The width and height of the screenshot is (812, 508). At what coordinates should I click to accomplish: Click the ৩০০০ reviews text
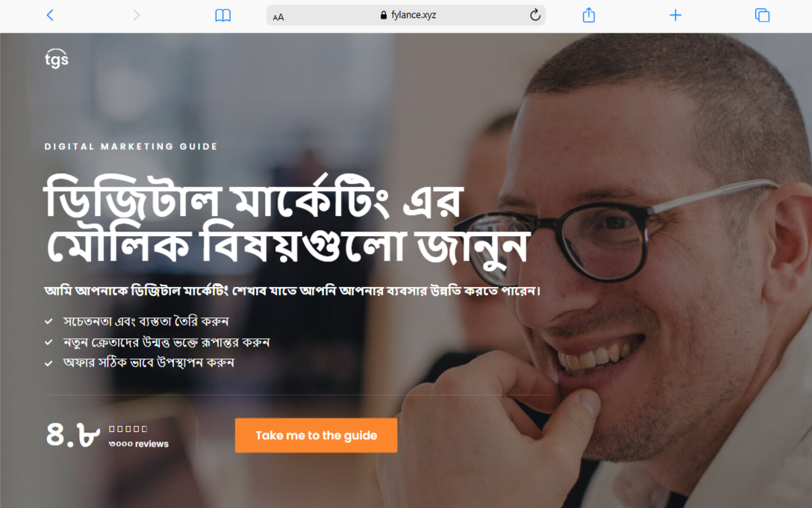coord(138,444)
